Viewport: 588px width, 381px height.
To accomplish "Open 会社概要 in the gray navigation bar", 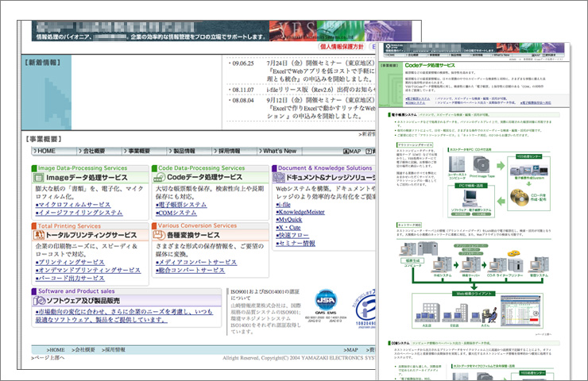I will 91,151.
